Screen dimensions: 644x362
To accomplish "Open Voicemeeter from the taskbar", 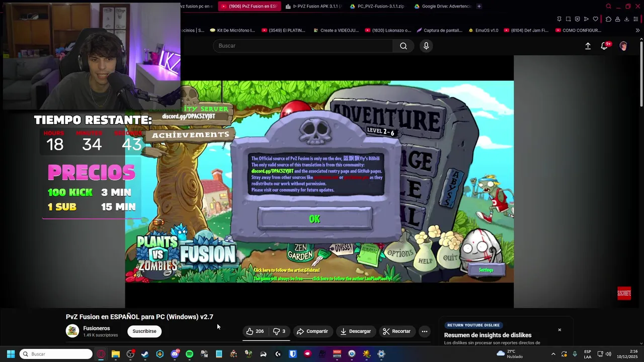I will coord(337,354).
